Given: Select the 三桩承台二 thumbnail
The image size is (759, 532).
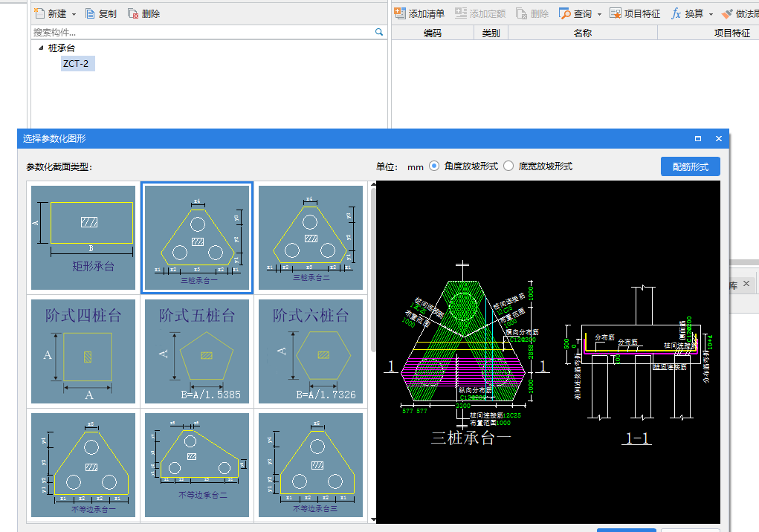Looking at the screenshot, I should tap(310, 238).
